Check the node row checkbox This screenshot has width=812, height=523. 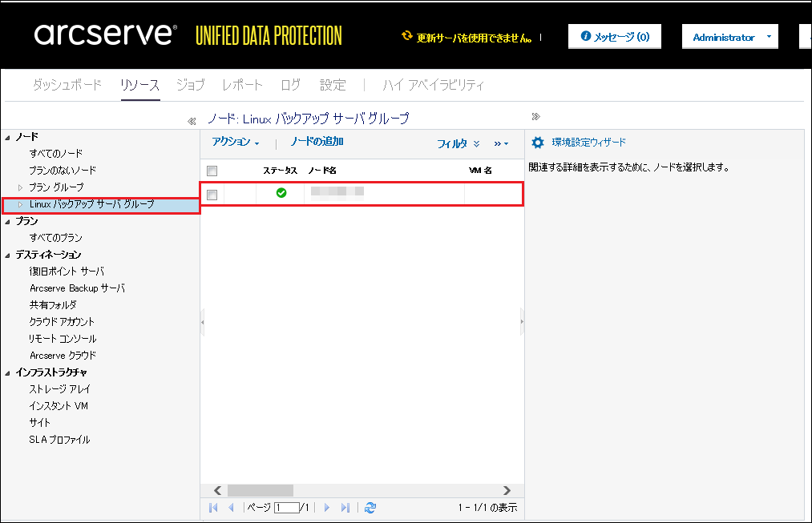coord(212,195)
